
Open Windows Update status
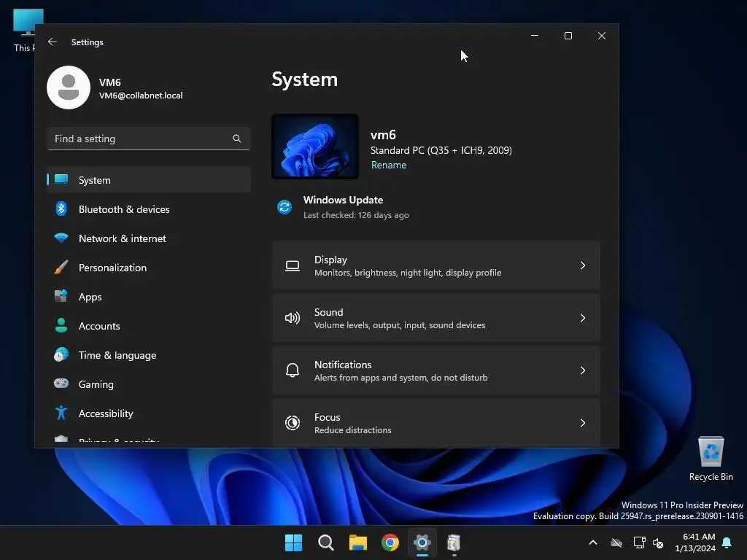343,207
